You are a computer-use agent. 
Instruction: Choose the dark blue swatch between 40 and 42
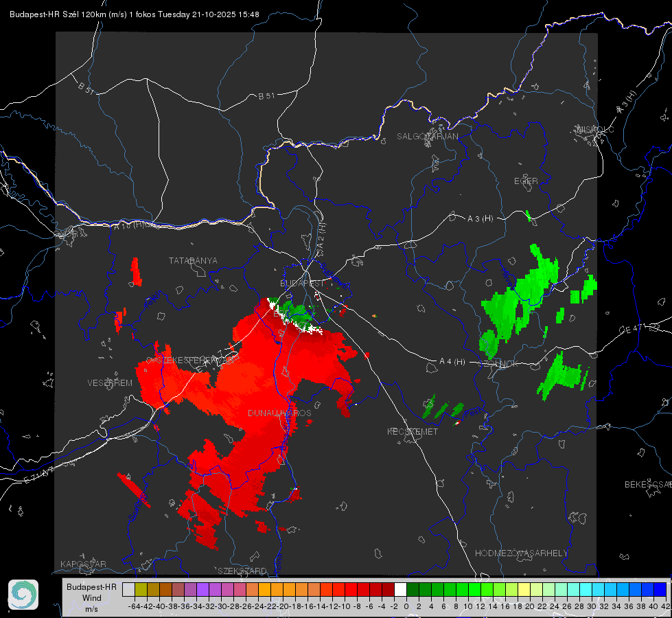tap(660, 589)
